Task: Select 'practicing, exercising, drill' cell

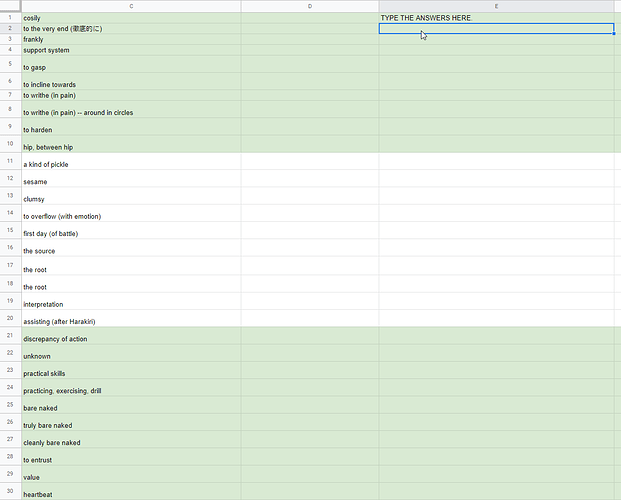Action: (x=131, y=387)
